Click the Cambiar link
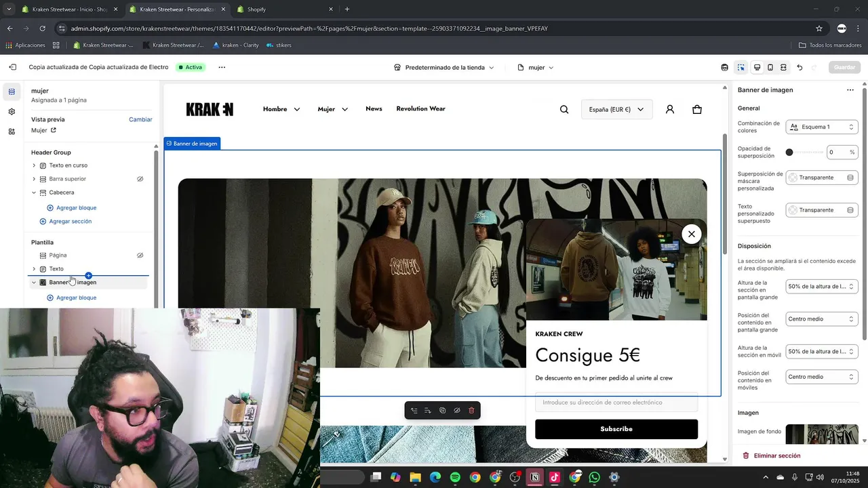 (x=140, y=119)
